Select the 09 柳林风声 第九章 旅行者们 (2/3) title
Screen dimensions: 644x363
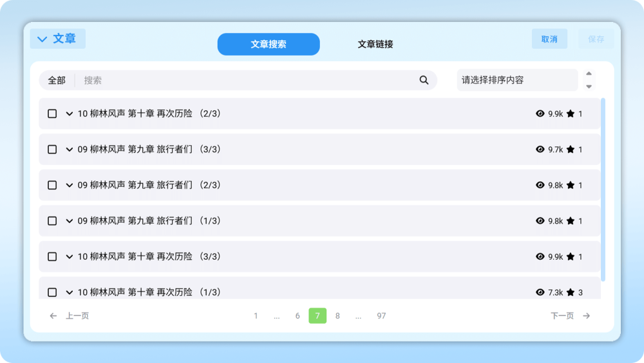(149, 185)
